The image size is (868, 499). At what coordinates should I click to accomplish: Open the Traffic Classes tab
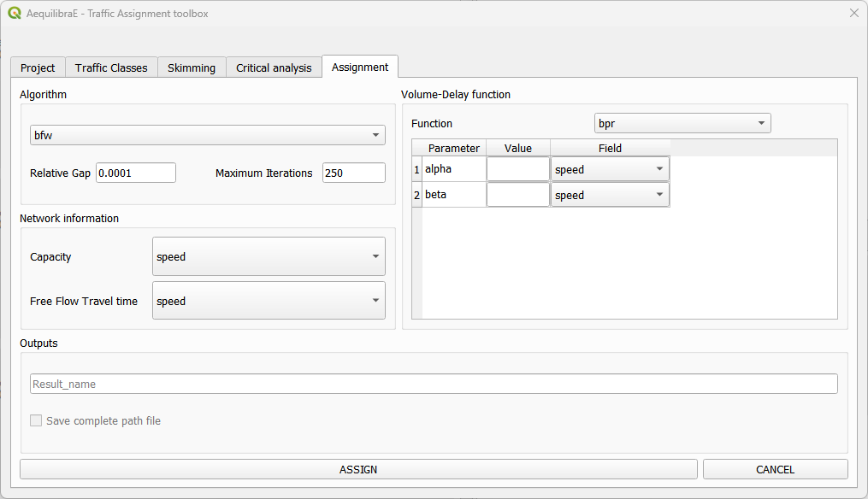(x=111, y=68)
